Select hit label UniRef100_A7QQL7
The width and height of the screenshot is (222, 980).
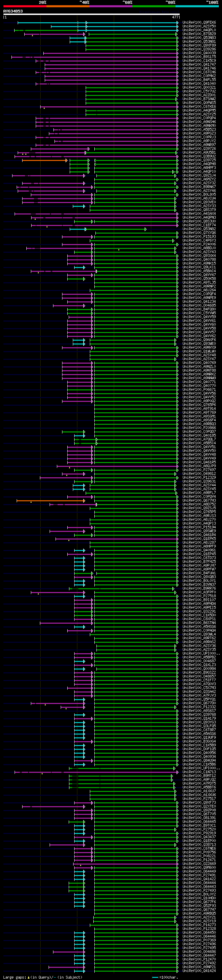click(199, 439)
